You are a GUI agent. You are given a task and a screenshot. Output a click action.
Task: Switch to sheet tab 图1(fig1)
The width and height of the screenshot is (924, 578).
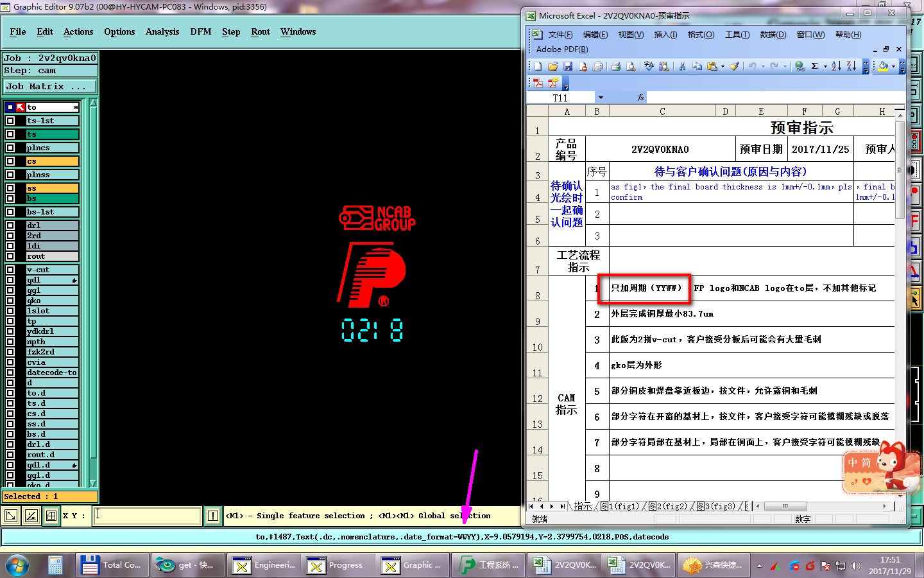[x=620, y=506]
